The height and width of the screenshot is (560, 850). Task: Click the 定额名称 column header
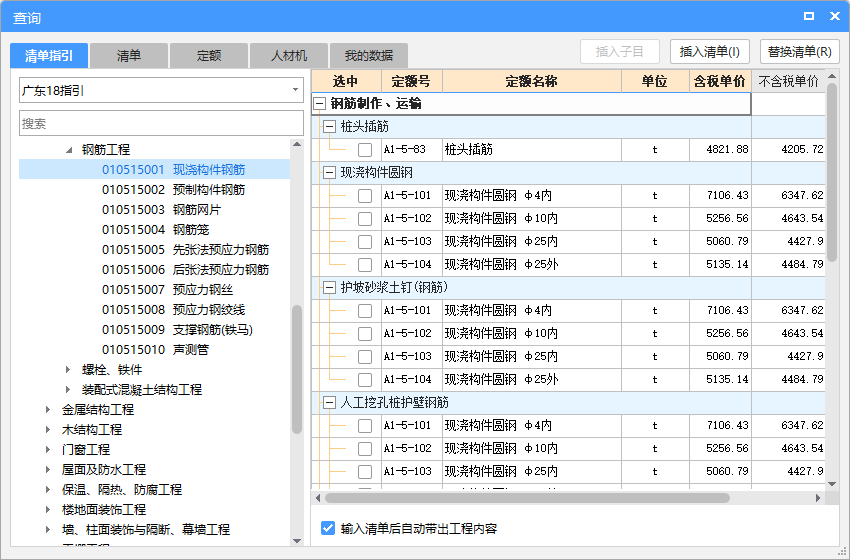(532, 81)
